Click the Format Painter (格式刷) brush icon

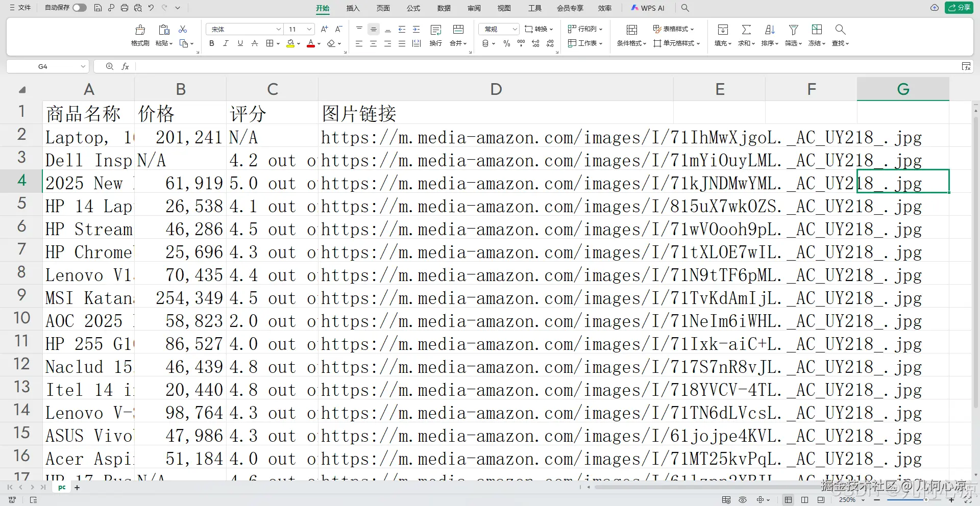(140, 30)
